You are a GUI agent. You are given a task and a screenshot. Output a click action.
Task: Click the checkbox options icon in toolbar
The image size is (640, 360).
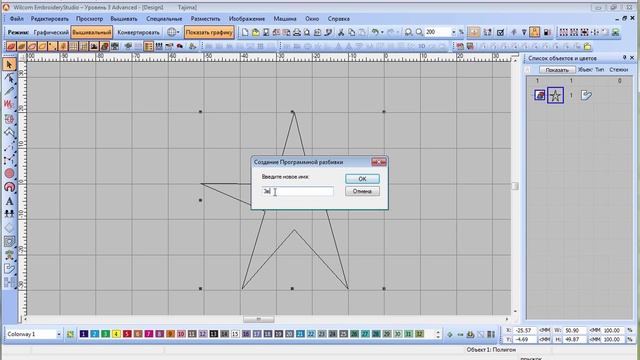pyautogui.click(x=501, y=32)
